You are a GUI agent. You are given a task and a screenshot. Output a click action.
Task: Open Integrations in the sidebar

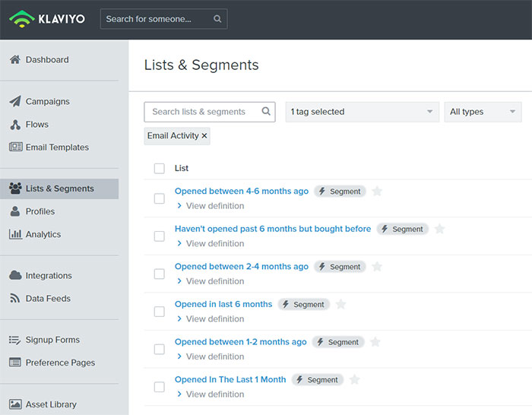pos(49,276)
